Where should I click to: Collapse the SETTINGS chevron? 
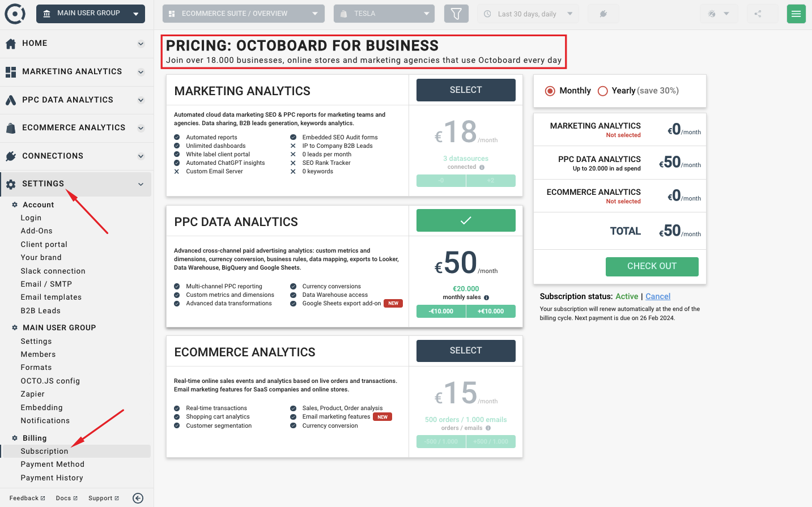pyautogui.click(x=141, y=184)
